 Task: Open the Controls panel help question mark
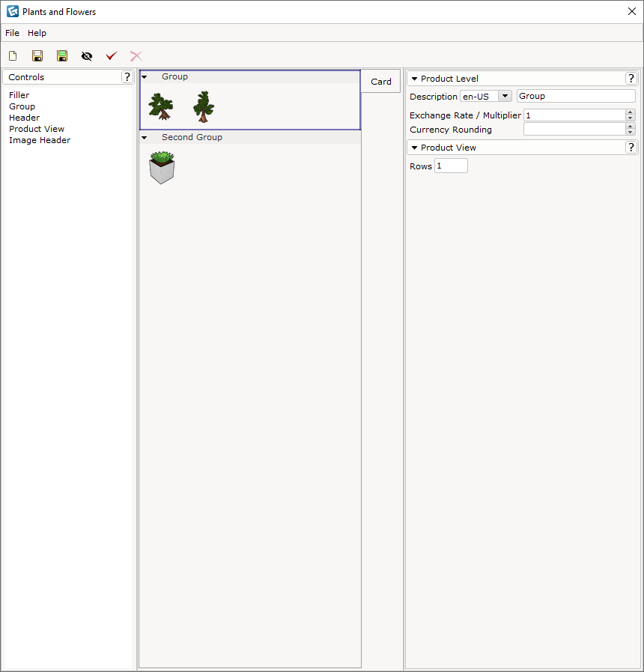coord(127,76)
